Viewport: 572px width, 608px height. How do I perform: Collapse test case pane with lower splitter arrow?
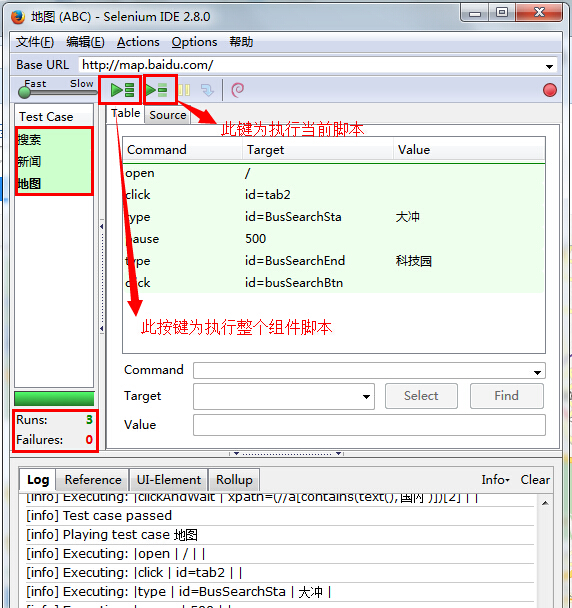[102, 329]
